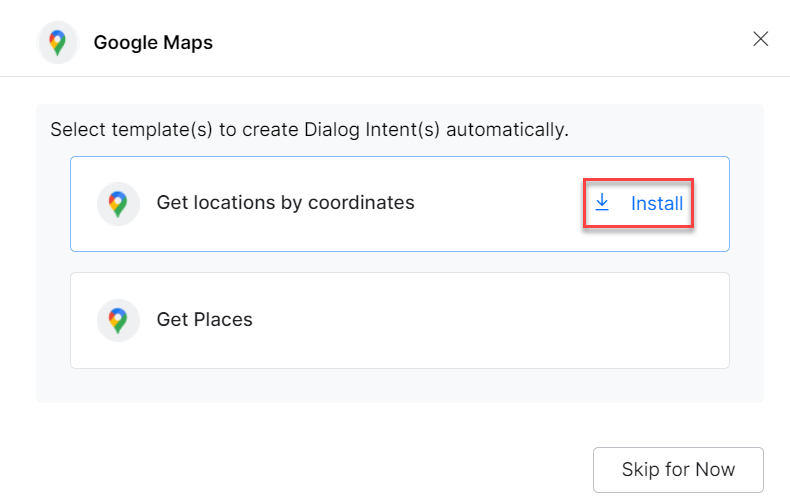The image size is (790, 504).
Task: Install the Get locations by coordinates template
Action: pyautogui.click(x=640, y=204)
